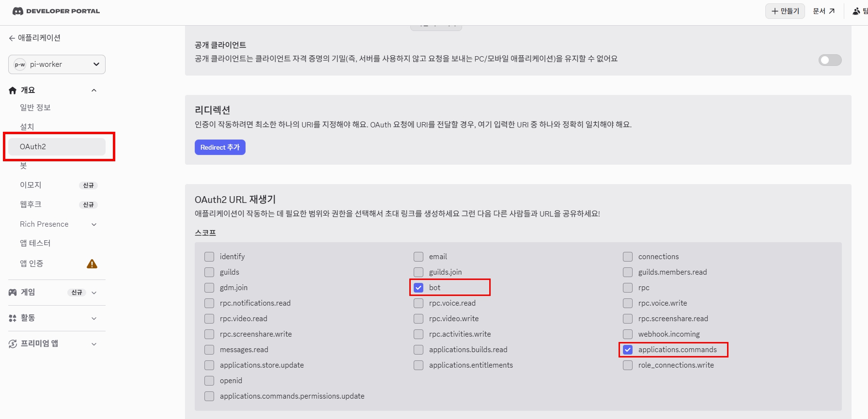The image size is (868, 419).
Task: Check the gdm.join scope checkbox
Action: [209, 288]
